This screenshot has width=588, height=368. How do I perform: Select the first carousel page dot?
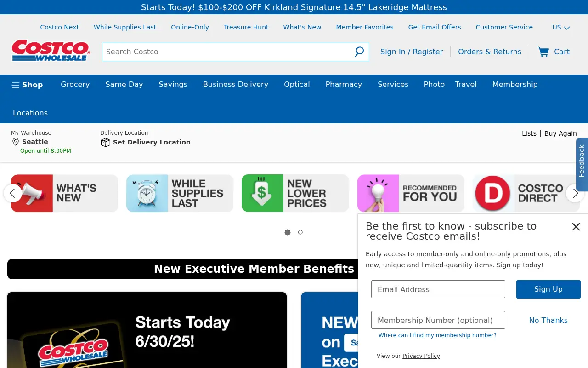click(288, 232)
